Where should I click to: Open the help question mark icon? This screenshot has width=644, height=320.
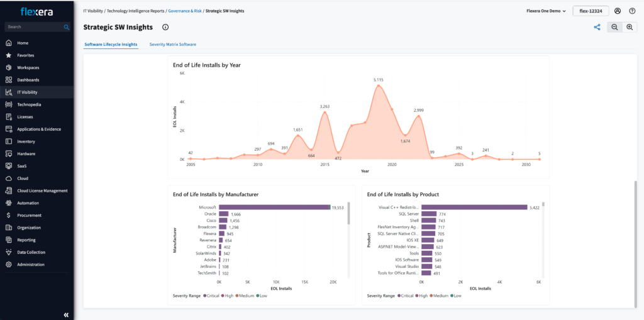pos(632,11)
